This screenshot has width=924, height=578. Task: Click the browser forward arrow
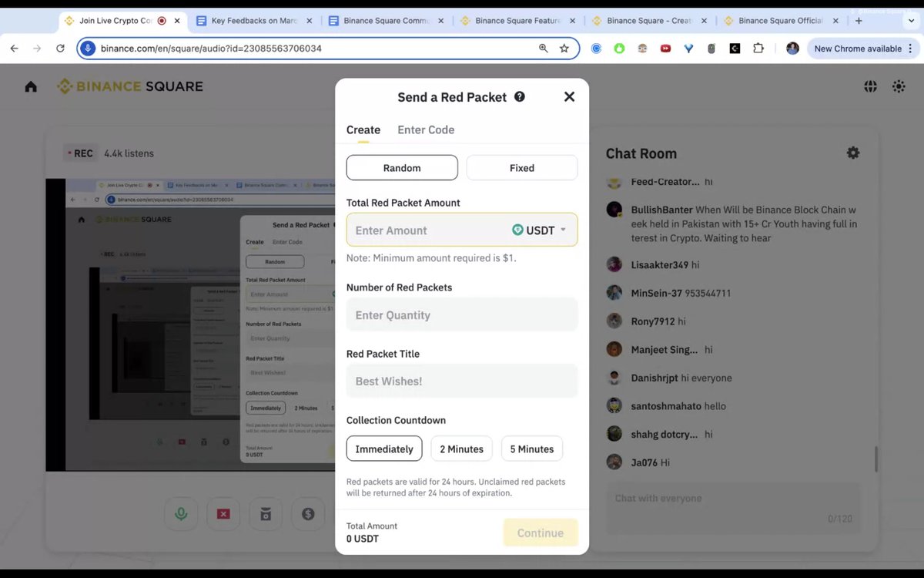tap(37, 49)
